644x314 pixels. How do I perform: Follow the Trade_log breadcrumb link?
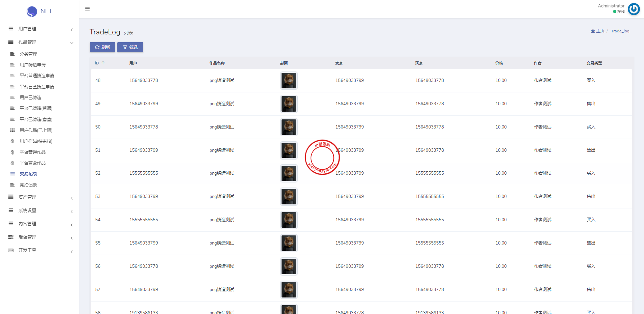pos(620,31)
